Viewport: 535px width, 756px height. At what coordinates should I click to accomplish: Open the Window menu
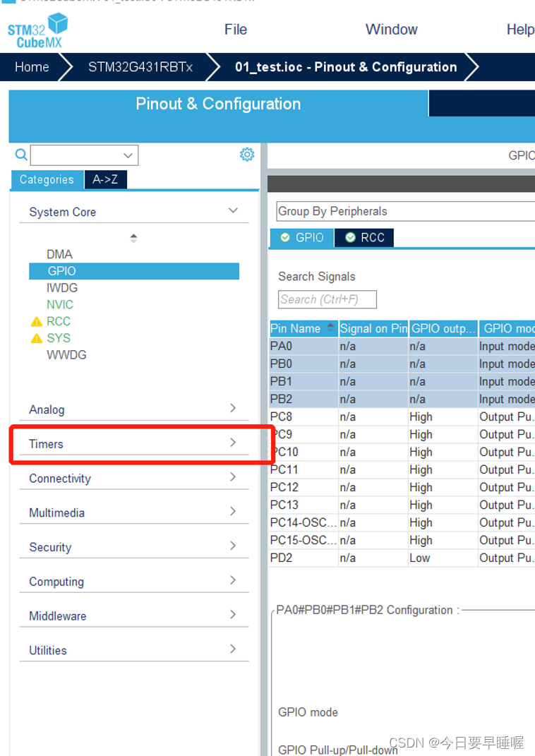[x=392, y=30]
